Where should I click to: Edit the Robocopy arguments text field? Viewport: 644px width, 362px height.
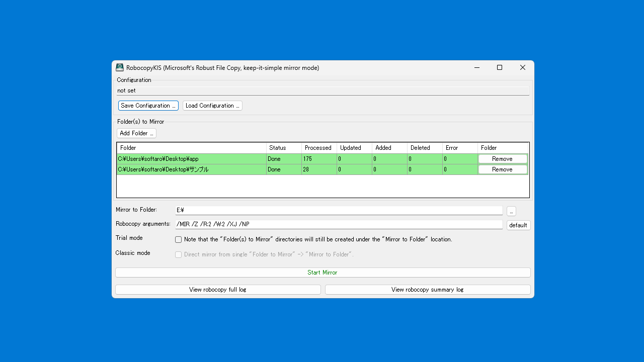(x=338, y=224)
